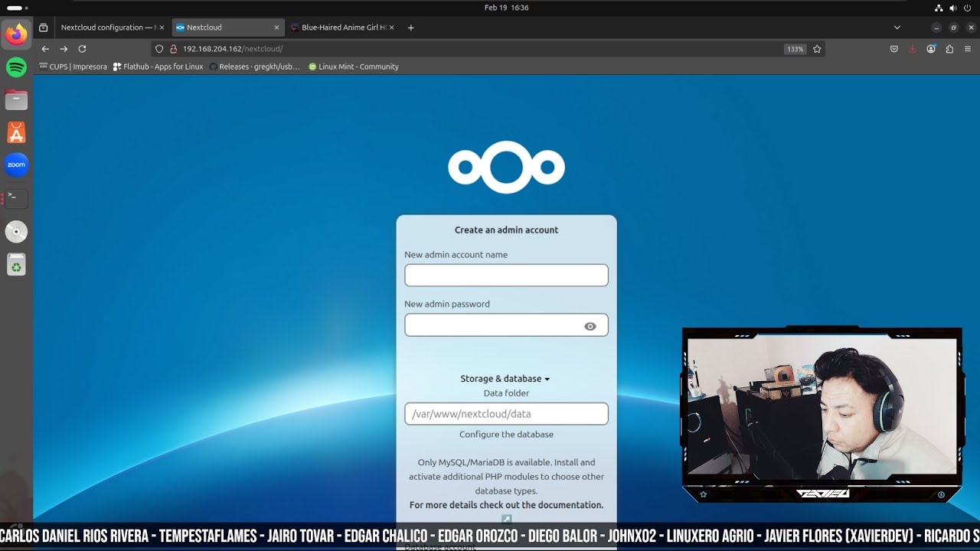Open the Firefox account icon
The height and width of the screenshot is (551, 980).
[x=931, y=49]
